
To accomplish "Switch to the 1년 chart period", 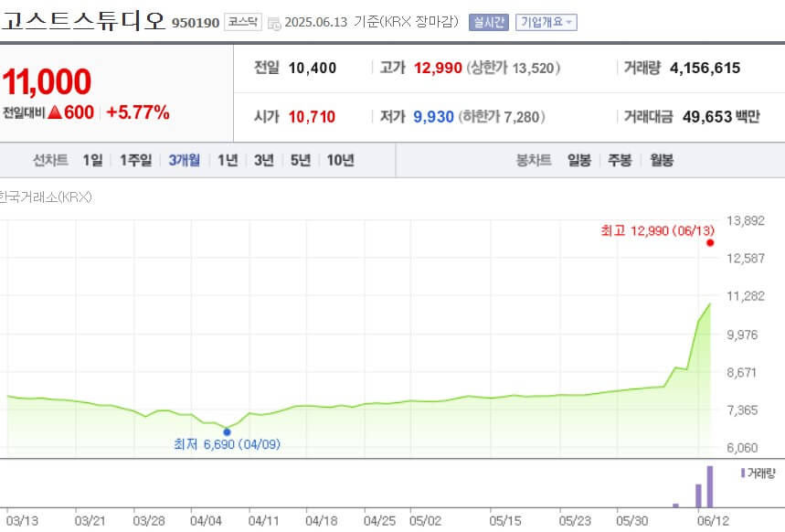I will pyautogui.click(x=226, y=159).
